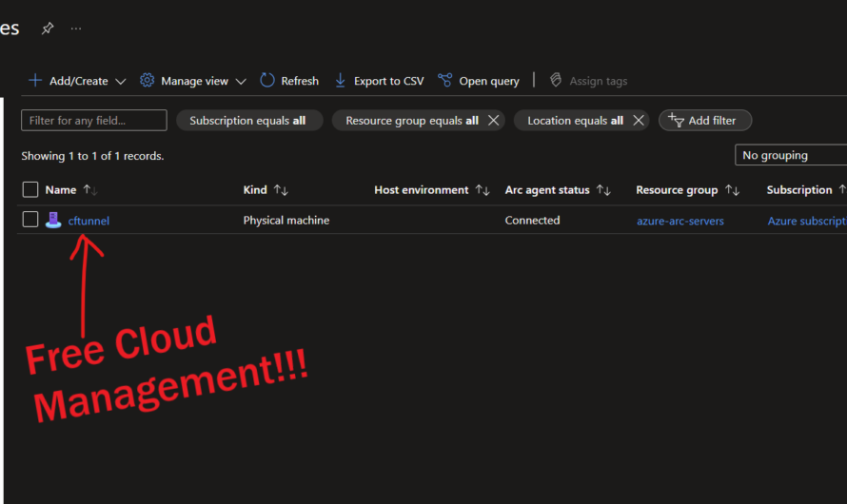The image size is (847, 504).
Task: Open the cftunnel machine link
Action: (89, 221)
